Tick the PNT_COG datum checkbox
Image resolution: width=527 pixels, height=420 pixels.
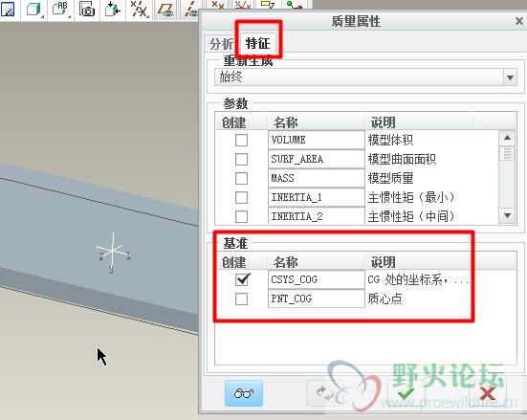coord(241,298)
